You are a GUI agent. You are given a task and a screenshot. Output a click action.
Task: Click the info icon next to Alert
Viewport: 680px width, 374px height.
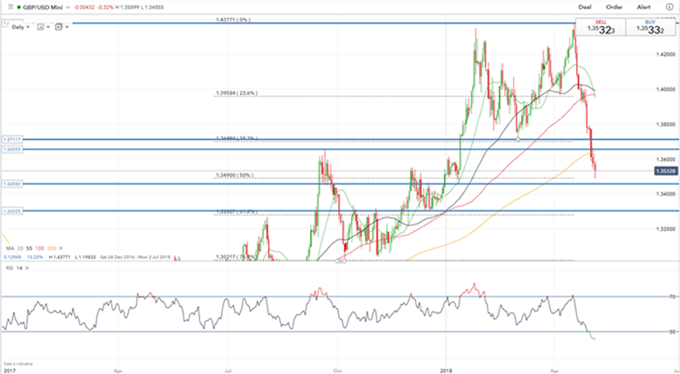pyautogui.click(x=670, y=7)
